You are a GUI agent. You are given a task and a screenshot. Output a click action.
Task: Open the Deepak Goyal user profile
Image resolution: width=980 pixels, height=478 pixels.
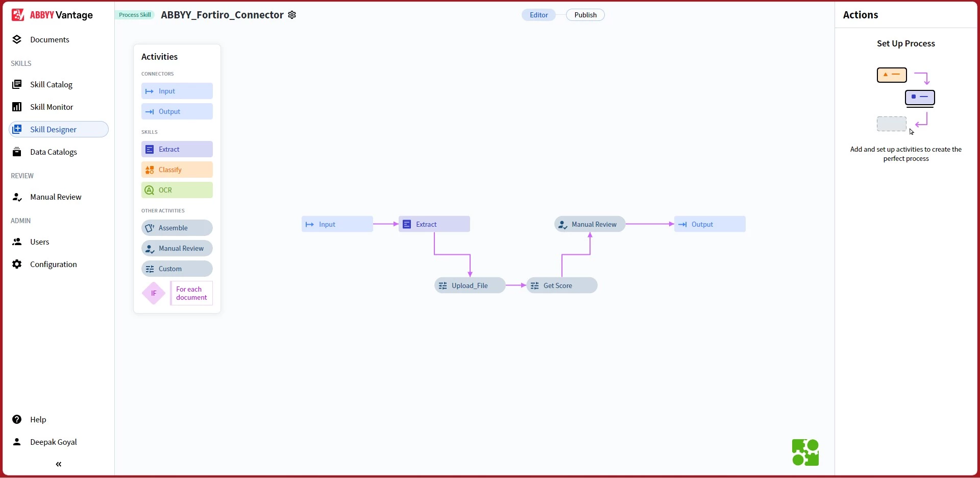coord(53,442)
